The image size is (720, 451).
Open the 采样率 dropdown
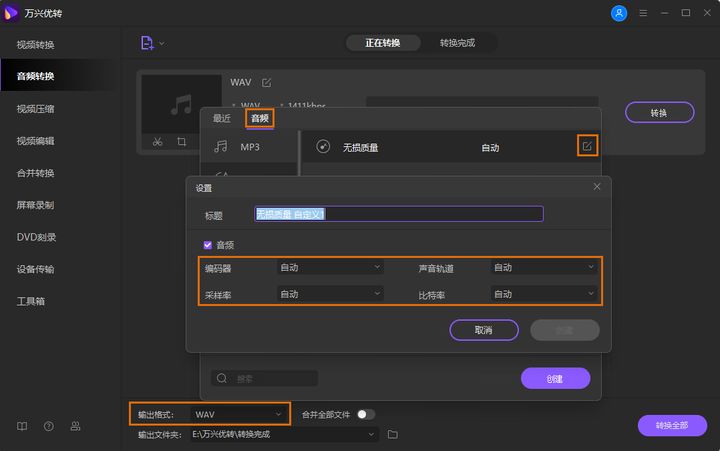330,294
